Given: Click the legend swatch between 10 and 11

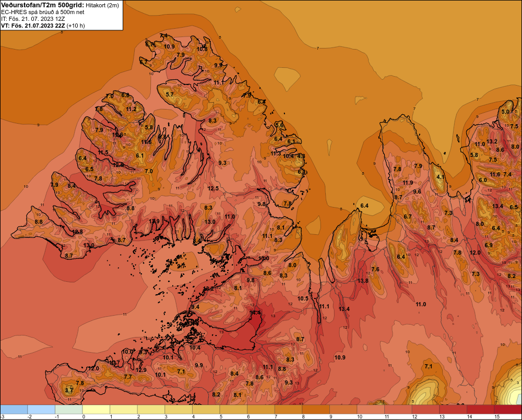Looking at the screenshot, I should click(x=371, y=410).
